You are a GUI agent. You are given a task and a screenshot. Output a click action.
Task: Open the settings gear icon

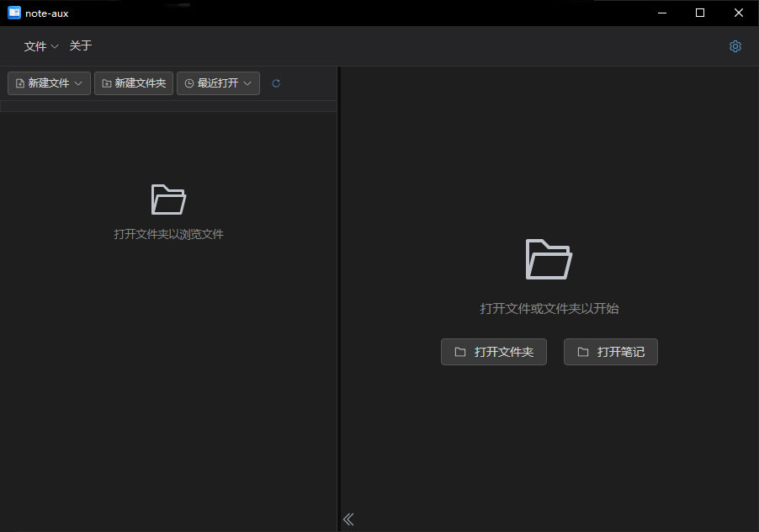[x=735, y=46]
